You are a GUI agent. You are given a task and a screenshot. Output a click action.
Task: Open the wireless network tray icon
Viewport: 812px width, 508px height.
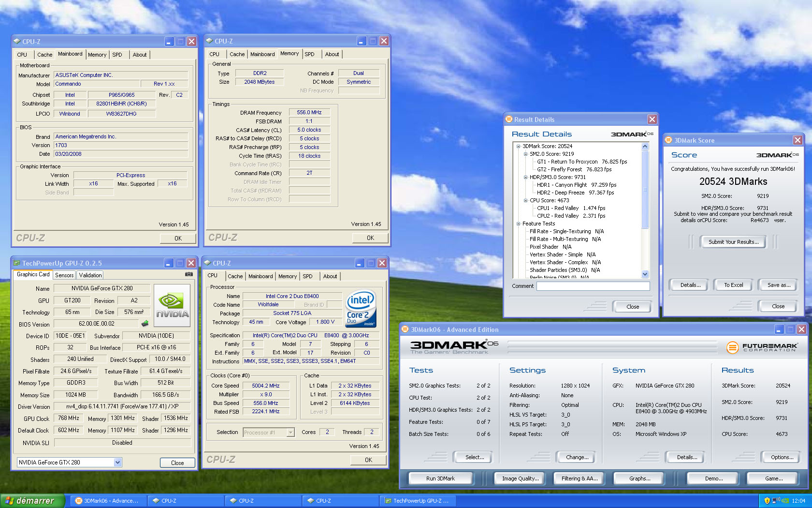click(x=776, y=501)
